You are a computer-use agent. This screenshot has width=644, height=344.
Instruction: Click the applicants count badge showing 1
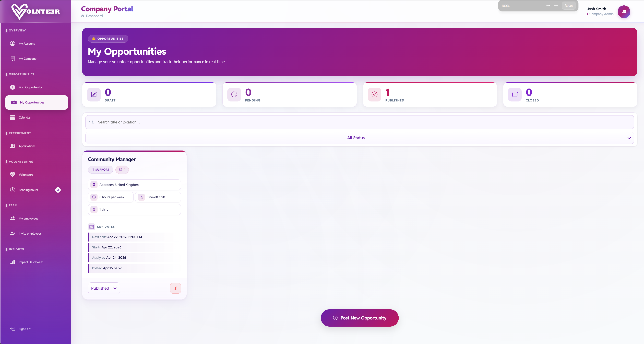pos(122,170)
